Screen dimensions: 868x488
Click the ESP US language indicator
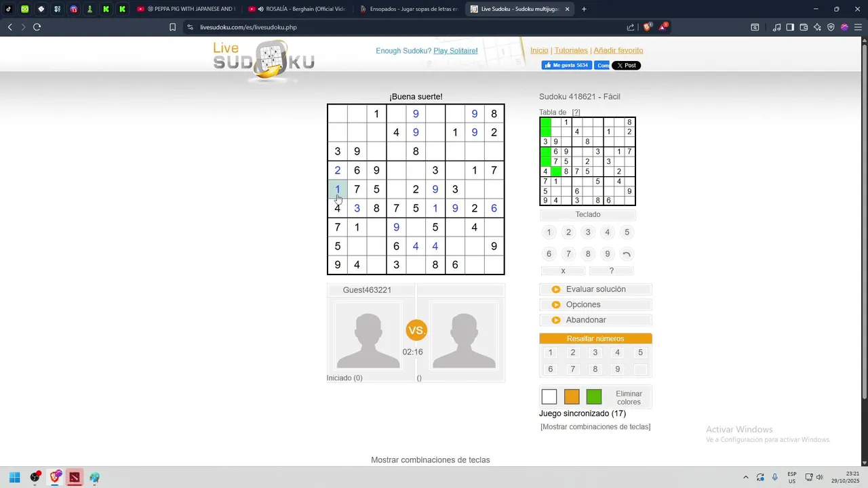click(792, 477)
